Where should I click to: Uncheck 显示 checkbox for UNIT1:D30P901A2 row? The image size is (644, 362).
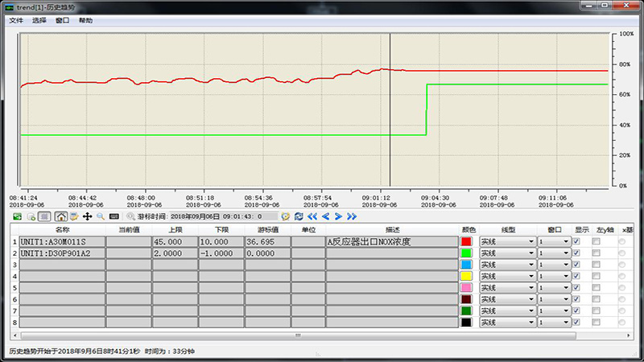click(x=576, y=253)
